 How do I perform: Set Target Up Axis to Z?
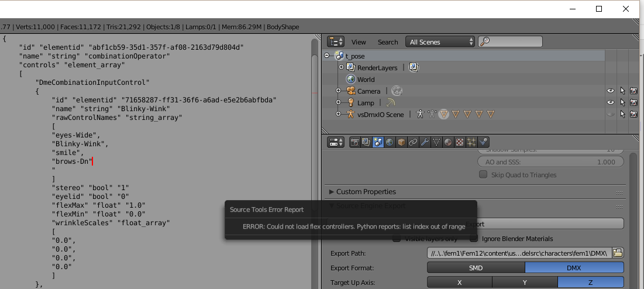coord(591,283)
